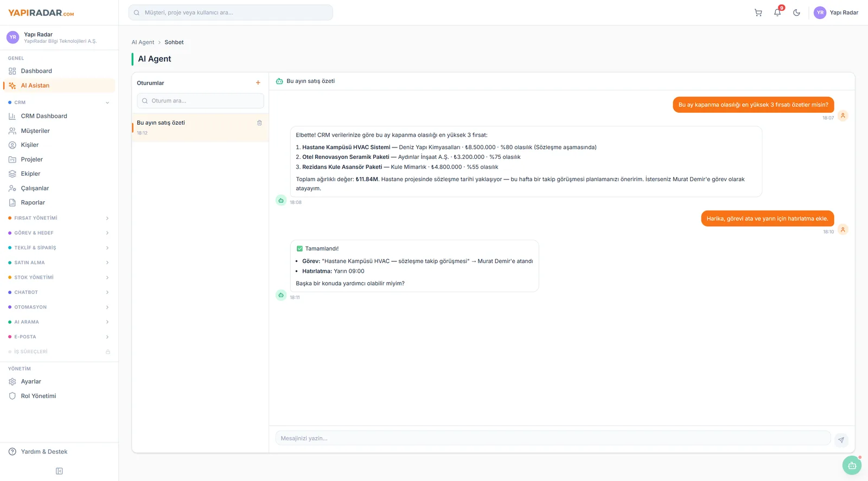Open the Yapı Radar company switcher
This screenshot has height=481, width=868.
pos(59,37)
